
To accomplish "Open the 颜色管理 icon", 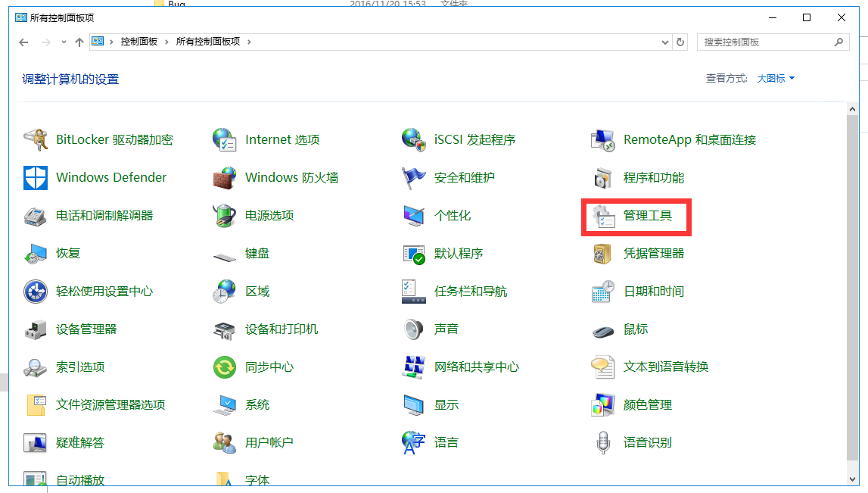I will [x=603, y=405].
